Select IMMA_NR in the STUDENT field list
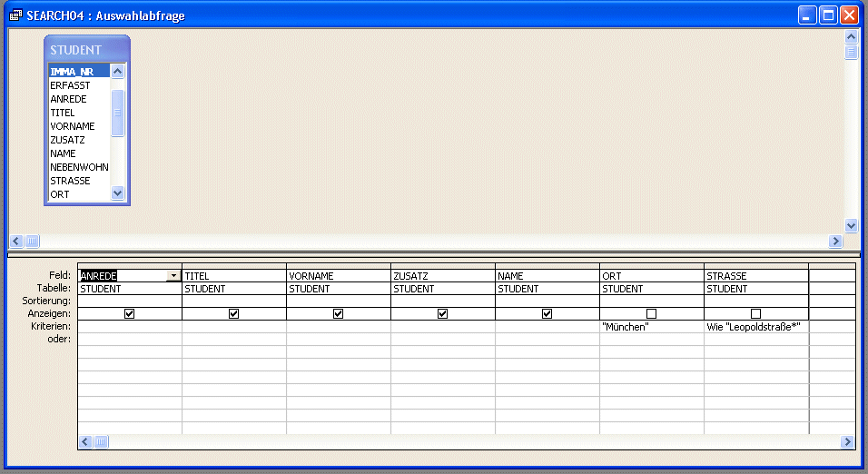This screenshot has width=868, height=474. [x=79, y=72]
